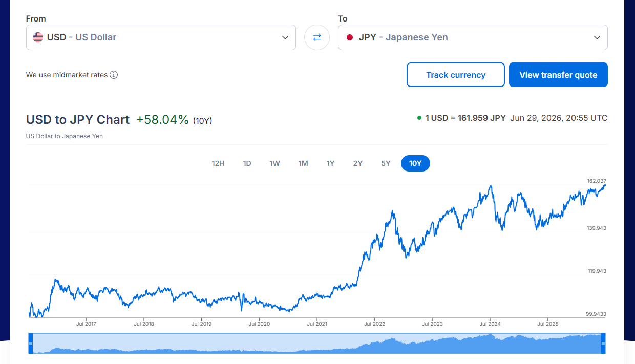Switch chart to 1M range

pos(303,163)
